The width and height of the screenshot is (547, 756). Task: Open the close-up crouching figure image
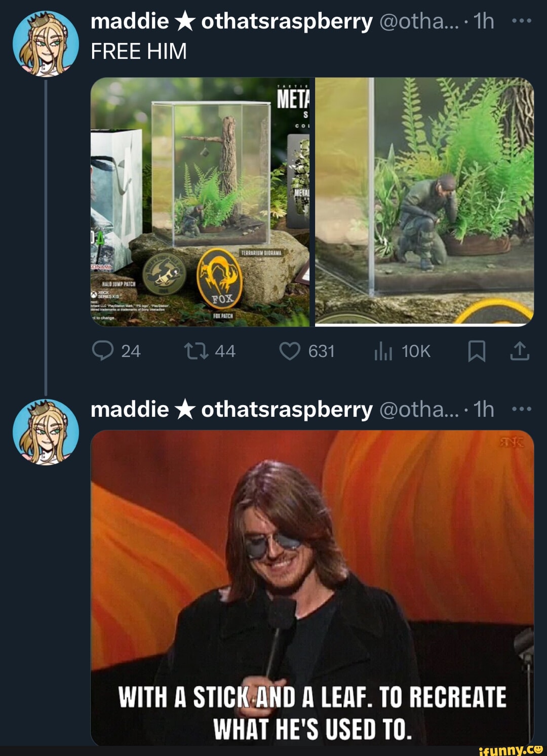[x=424, y=201]
